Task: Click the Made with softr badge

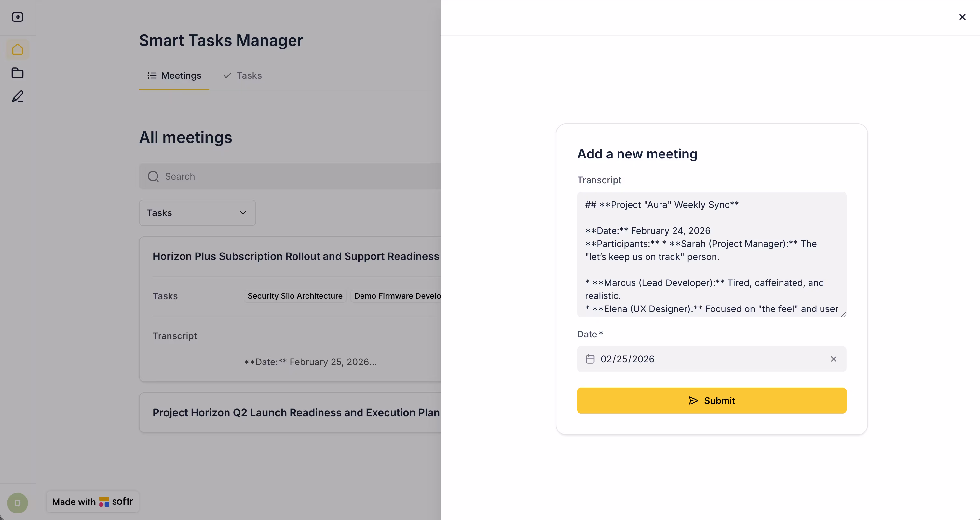Action: [92, 502]
